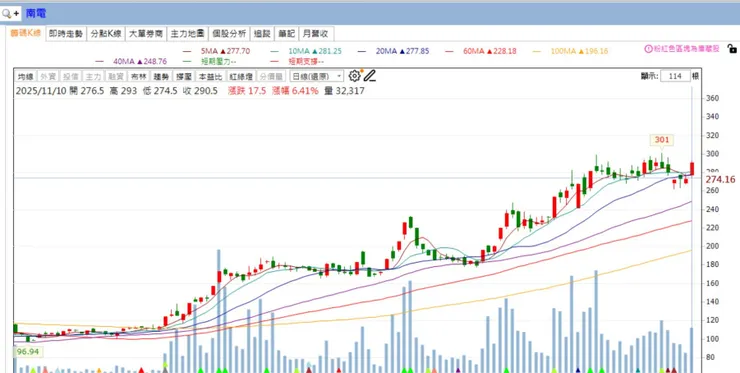Viewport: 740px width, 373px height.
Task: Toggle 主力 overlay button
Action: coord(93,76)
